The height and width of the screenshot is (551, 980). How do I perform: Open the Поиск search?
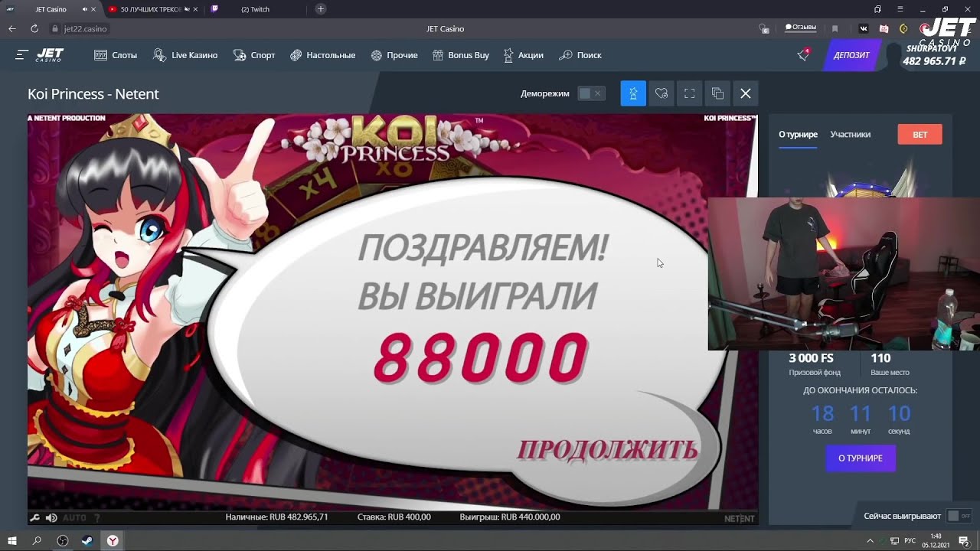(x=580, y=55)
